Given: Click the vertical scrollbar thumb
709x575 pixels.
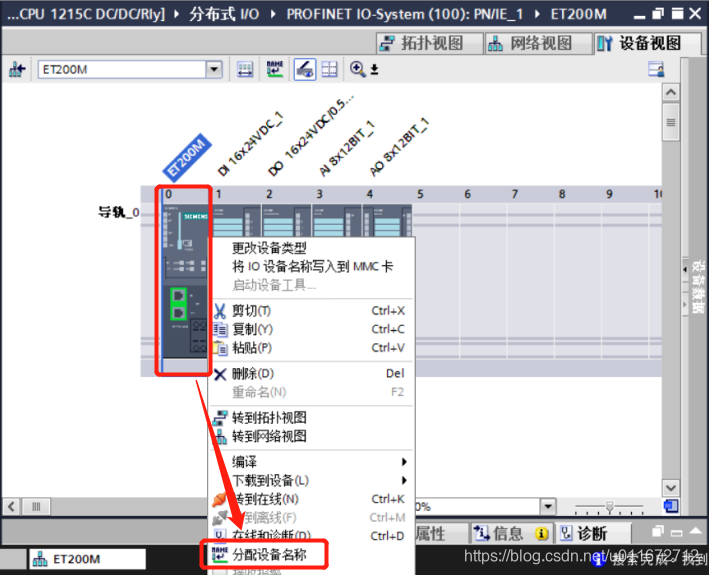Looking at the screenshot, I should coord(671,122).
